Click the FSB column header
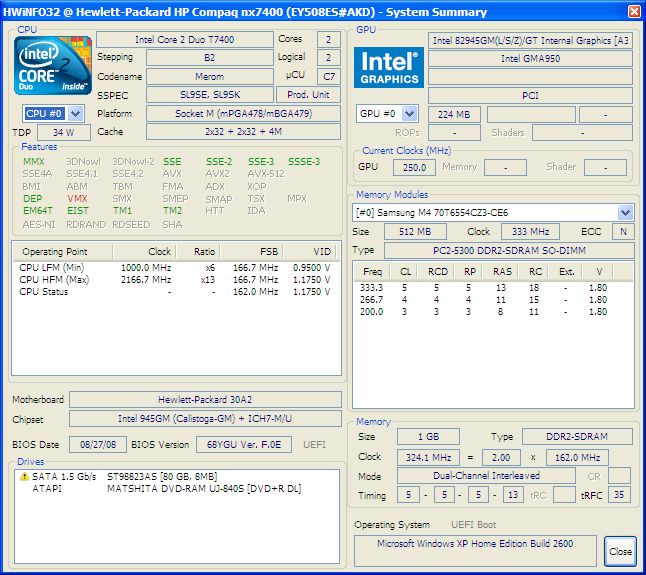The image size is (646, 575). click(x=252, y=252)
